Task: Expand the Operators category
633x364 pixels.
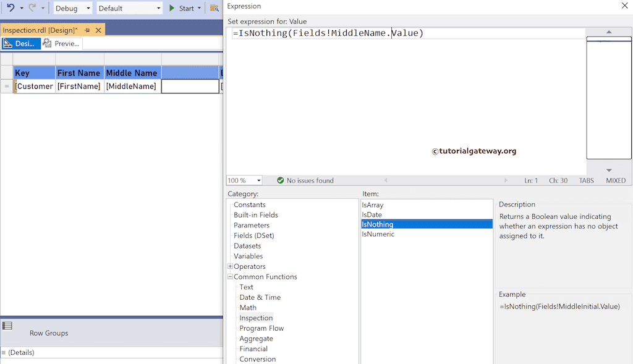Action: coord(229,266)
